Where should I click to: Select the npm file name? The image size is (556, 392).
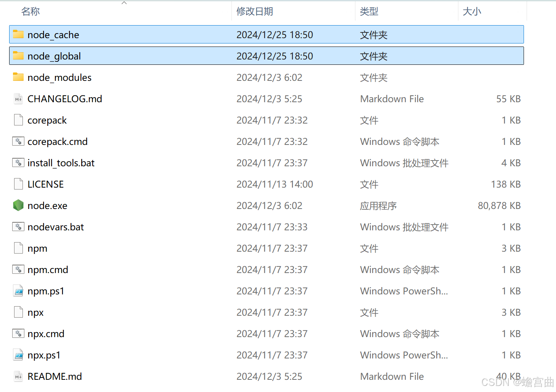37,248
